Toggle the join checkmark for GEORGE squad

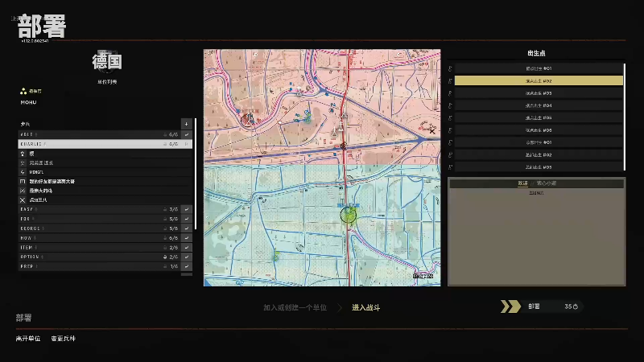click(x=187, y=228)
